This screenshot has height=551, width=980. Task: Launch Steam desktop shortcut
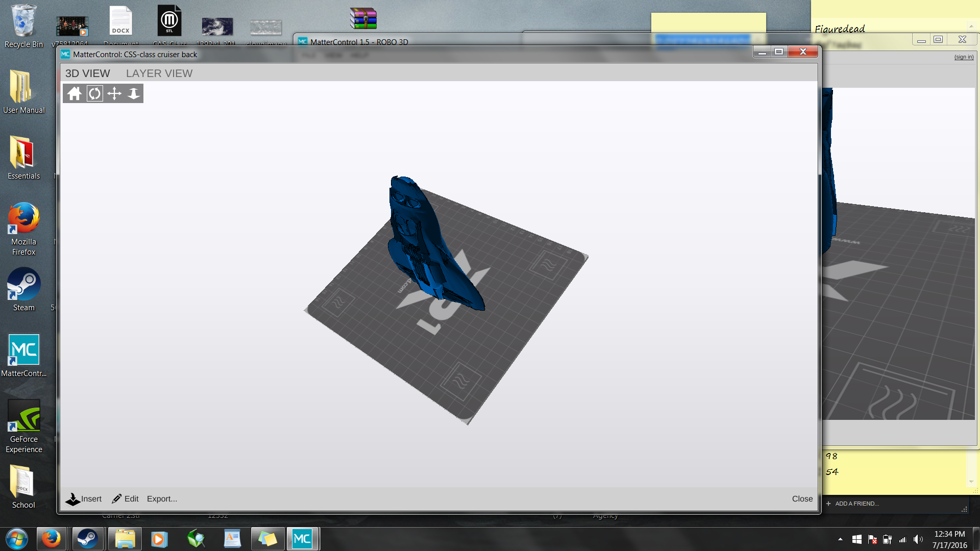23,289
